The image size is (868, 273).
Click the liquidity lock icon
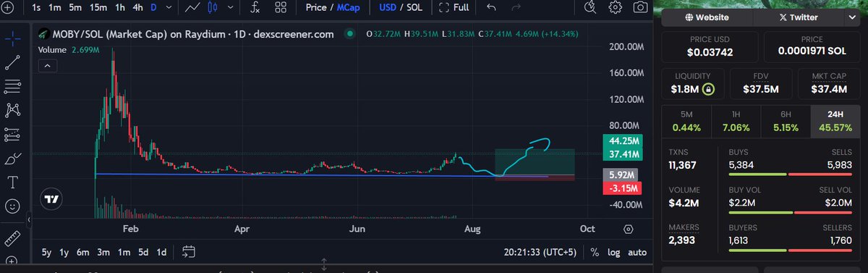(x=710, y=89)
